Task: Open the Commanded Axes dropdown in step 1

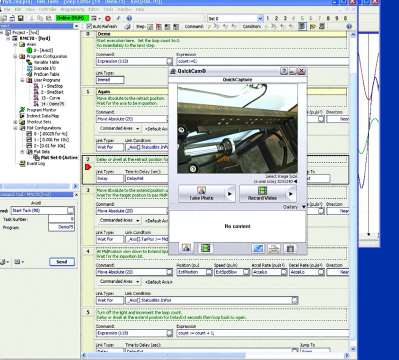Action: pyautogui.click(x=120, y=128)
